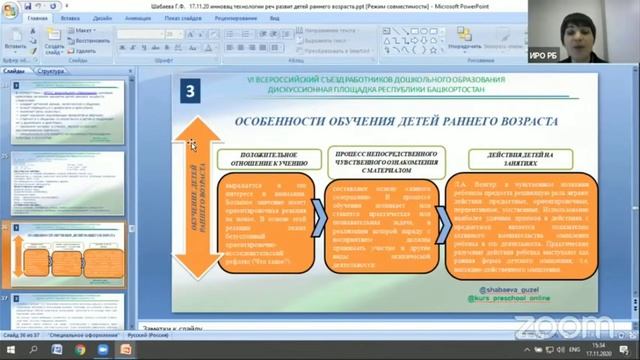The width and height of the screenshot is (640, 360).
Task: Click the Восстановить reset button
Action: pos(89,41)
